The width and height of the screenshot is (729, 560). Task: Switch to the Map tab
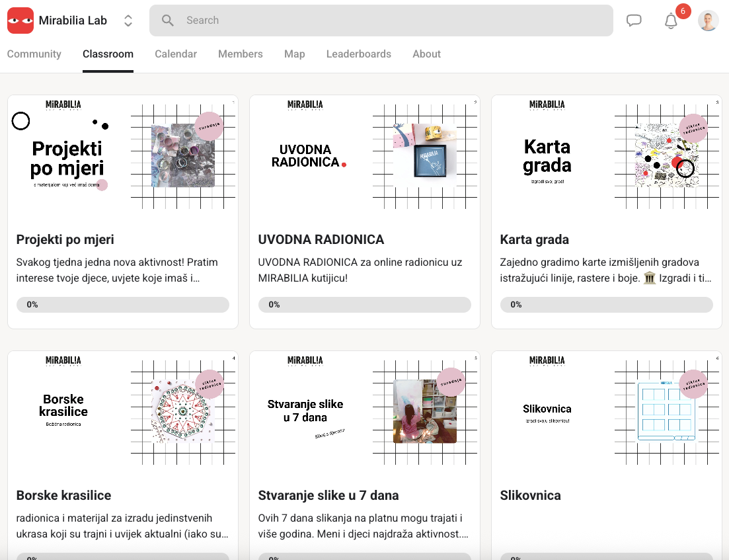[x=294, y=54]
